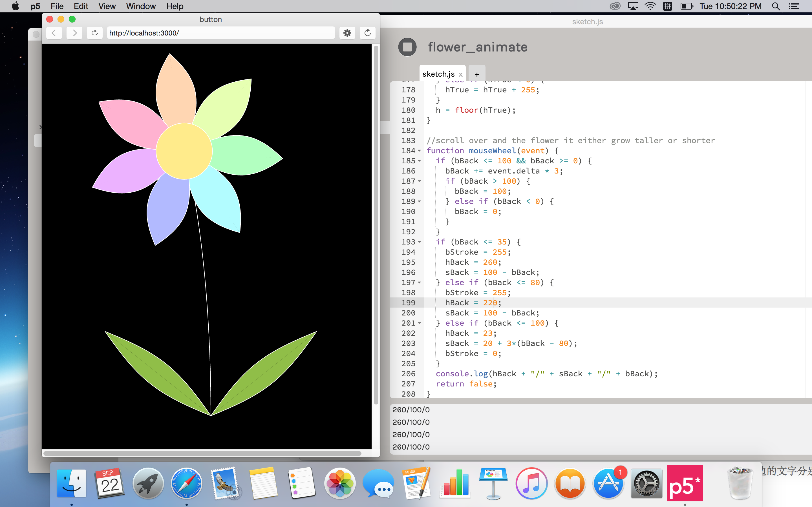Go back in the preview browser
The width and height of the screenshot is (812, 507).
(54, 33)
